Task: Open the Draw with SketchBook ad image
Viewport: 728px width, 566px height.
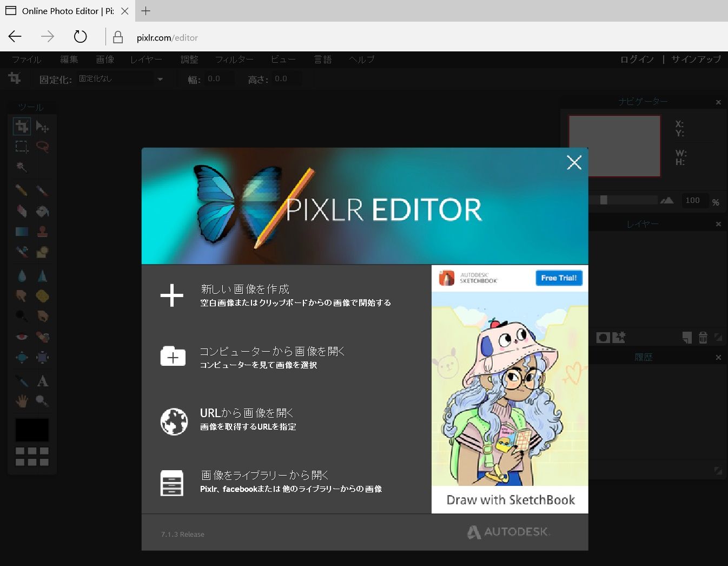Action: coord(509,389)
